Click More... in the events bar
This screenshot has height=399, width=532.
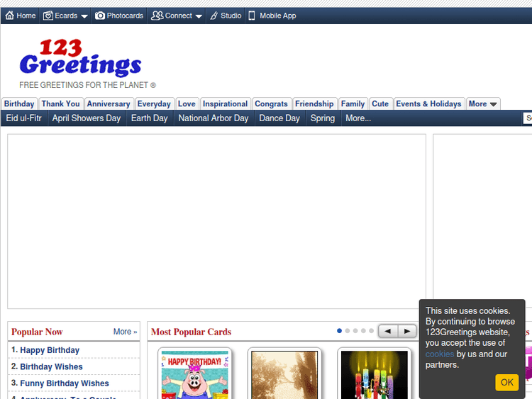(358, 118)
